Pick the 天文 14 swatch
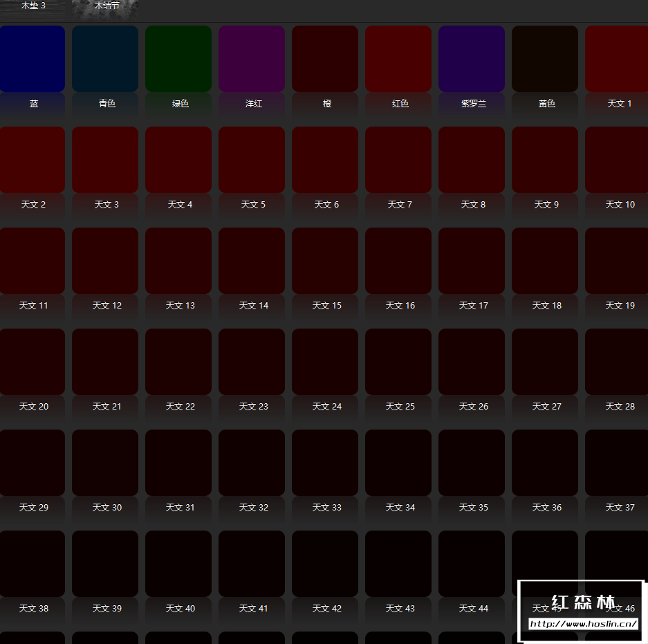The image size is (648, 644). 252,260
